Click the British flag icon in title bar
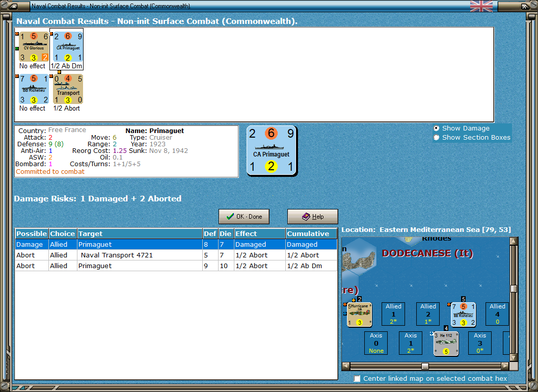 click(x=481, y=6)
